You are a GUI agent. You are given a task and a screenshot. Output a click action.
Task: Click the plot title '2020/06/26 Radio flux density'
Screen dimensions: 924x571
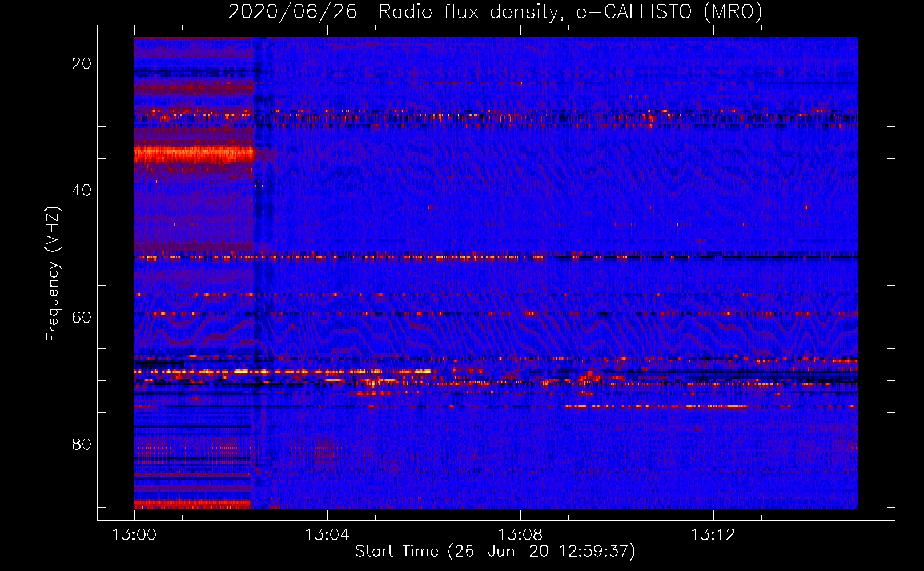click(495, 11)
